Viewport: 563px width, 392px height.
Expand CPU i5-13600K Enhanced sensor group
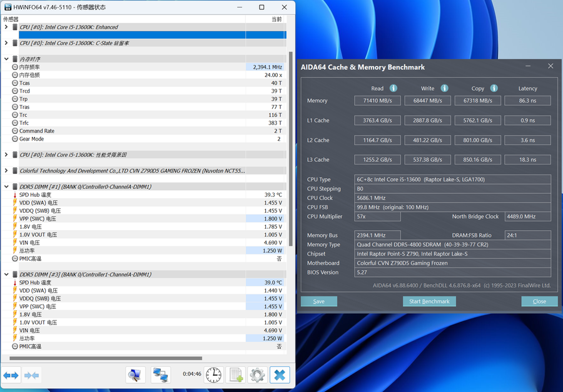point(6,27)
